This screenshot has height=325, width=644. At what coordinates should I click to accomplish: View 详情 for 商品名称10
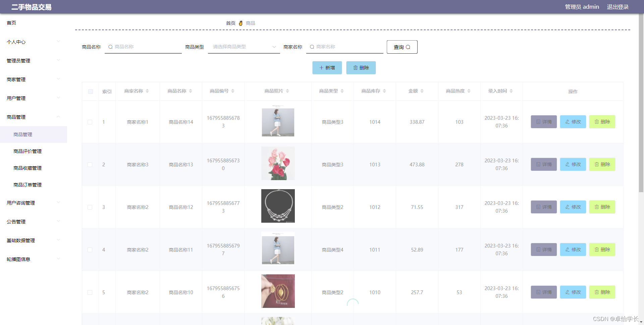tap(544, 292)
